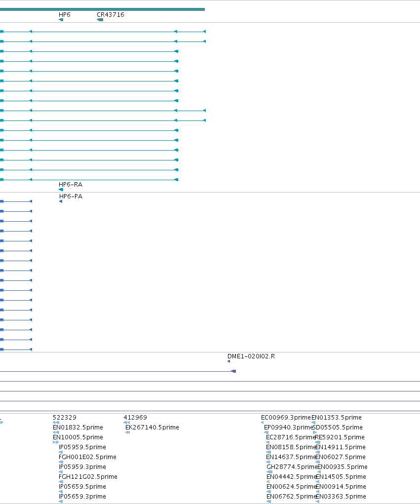
Task: Click the arrow glyph under RE59201.5prime
Action: (x=317, y=442)
